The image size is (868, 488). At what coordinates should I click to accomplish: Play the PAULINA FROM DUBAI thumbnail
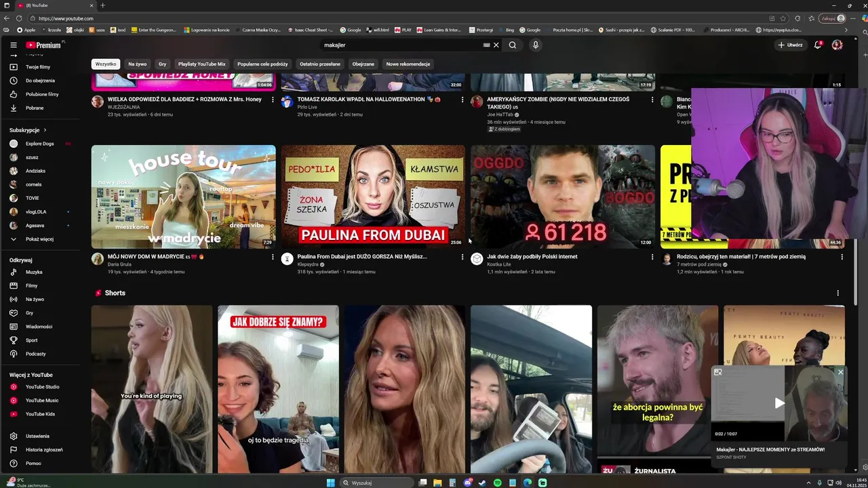[x=374, y=197]
